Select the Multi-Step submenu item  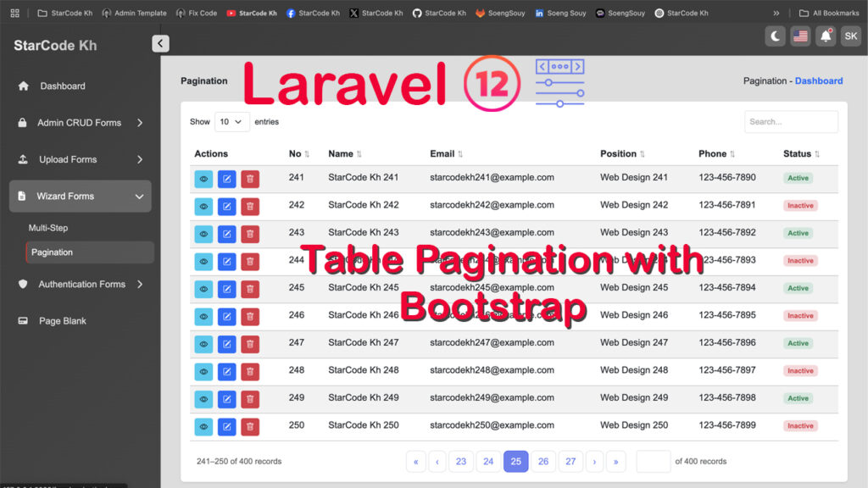click(x=48, y=228)
